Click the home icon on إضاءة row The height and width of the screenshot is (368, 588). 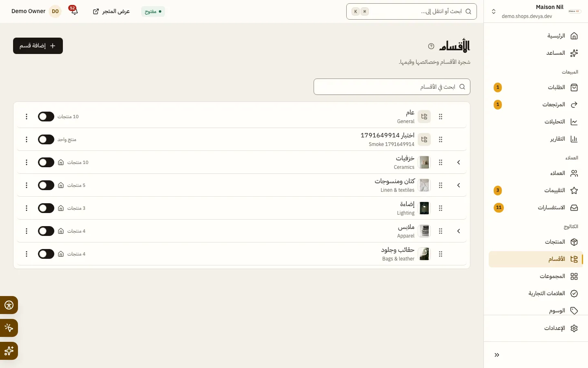[x=61, y=208]
